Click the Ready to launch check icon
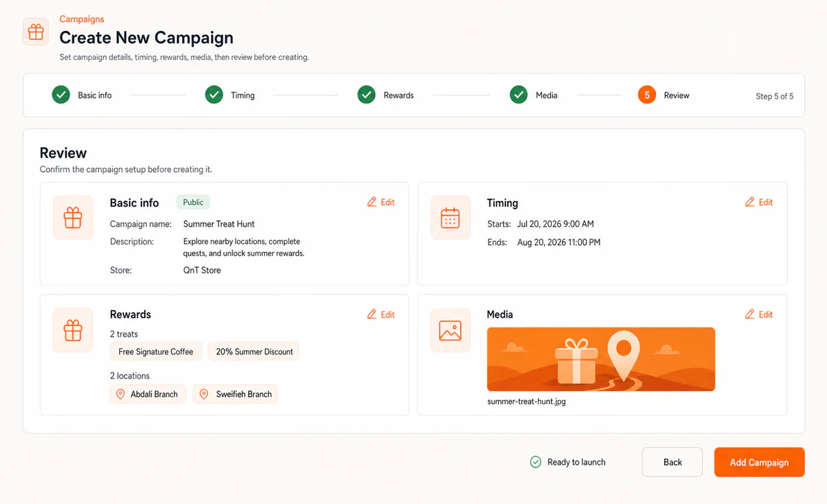This screenshot has height=504, width=827. (x=535, y=462)
